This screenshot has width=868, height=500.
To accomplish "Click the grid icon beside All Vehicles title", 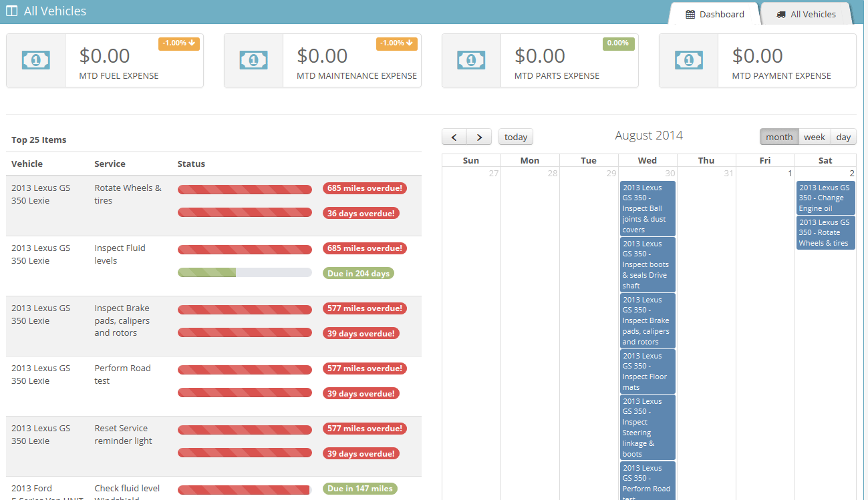I will point(11,11).
